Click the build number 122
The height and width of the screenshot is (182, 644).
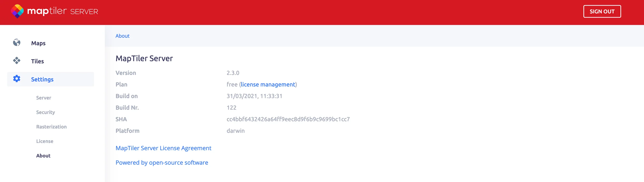tap(231, 108)
